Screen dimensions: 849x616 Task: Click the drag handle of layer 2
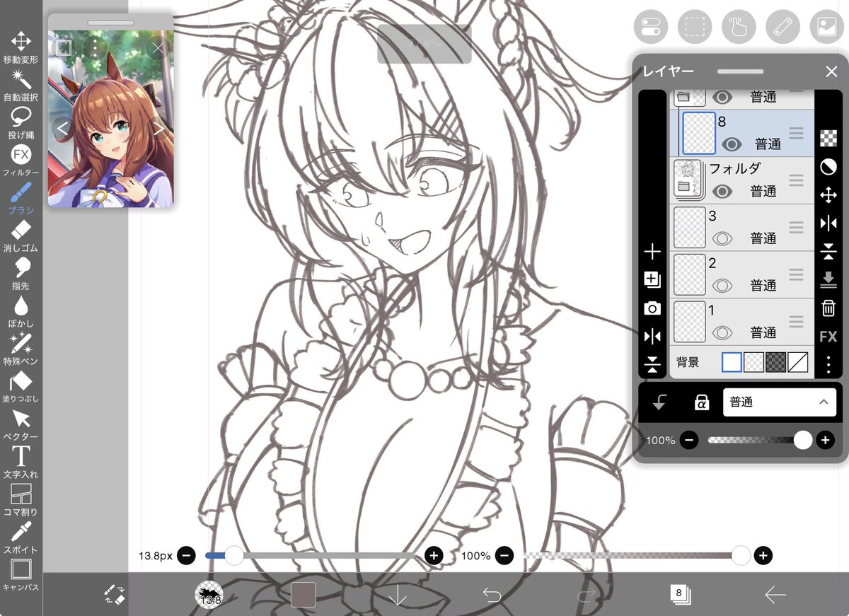tap(796, 274)
